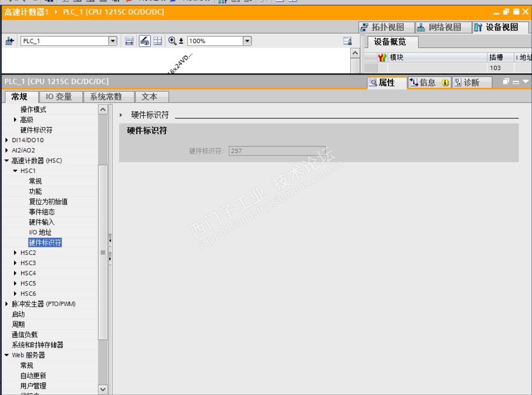Select 操作模式 in the properties tree
Image resolution: width=532 pixels, height=395 pixels.
tap(34, 109)
